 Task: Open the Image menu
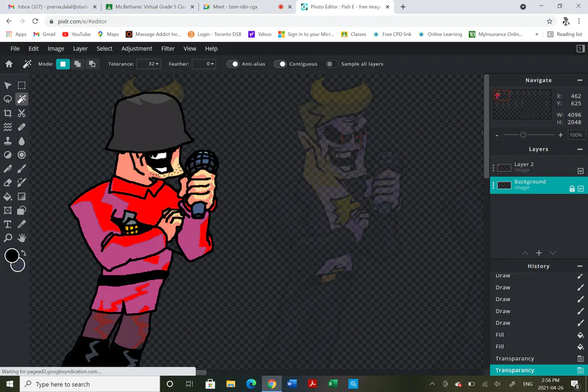56,49
